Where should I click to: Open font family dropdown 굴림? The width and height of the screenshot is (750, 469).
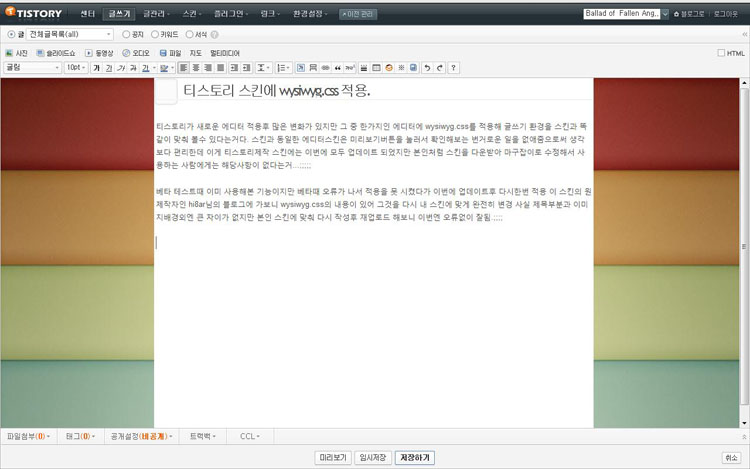(33, 68)
